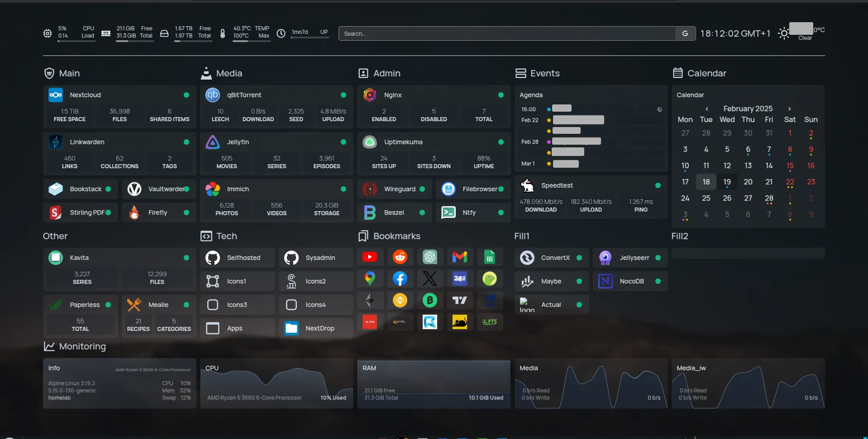
Task: Open the Reddit bookmark
Action: click(400, 257)
